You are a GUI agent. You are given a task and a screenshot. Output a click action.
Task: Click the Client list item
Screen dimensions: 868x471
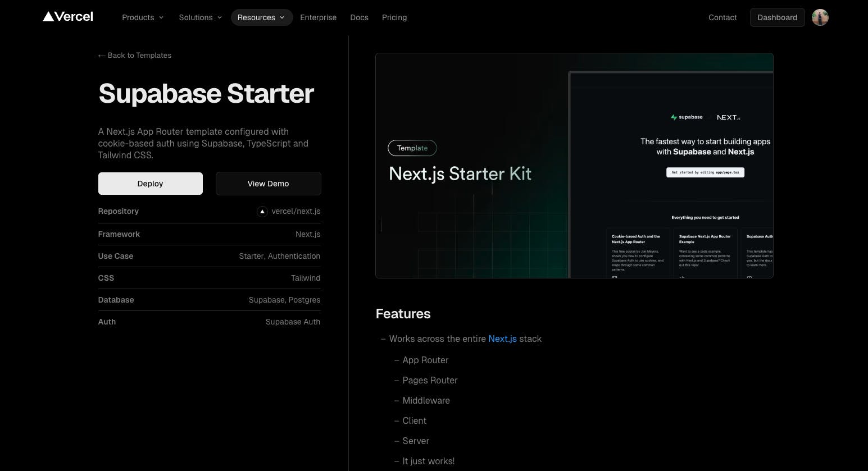414,420
